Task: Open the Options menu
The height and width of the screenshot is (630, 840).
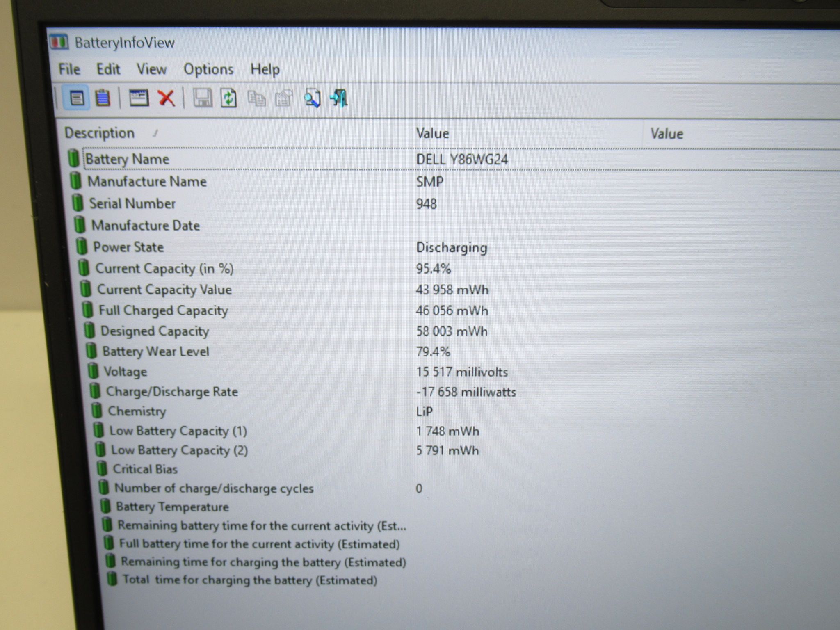Action: pyautogui.click(x=208, y=69)
